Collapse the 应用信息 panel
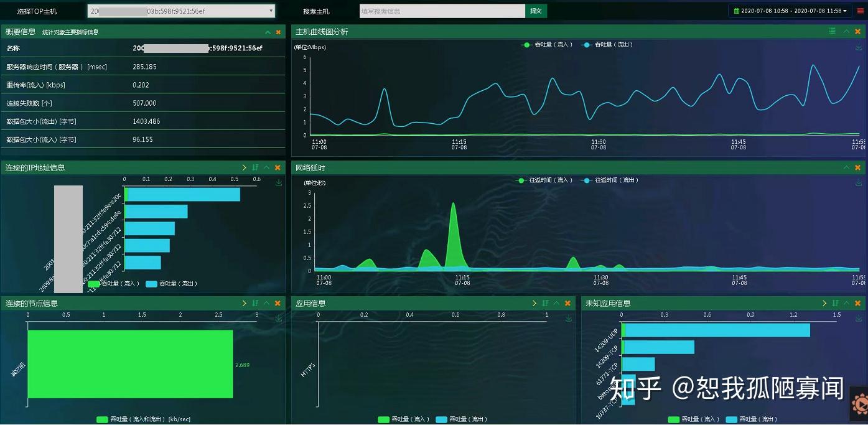The image size is (868, 425). [x=556, y=303]
